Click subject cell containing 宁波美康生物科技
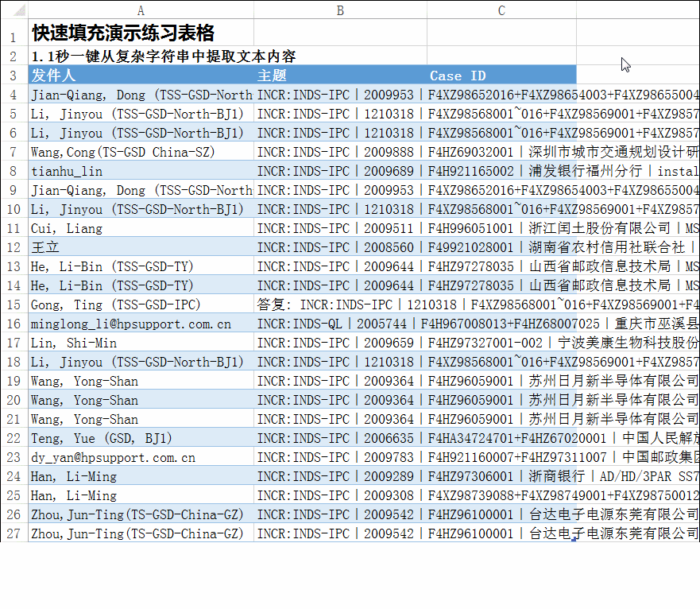 point(340,343)
